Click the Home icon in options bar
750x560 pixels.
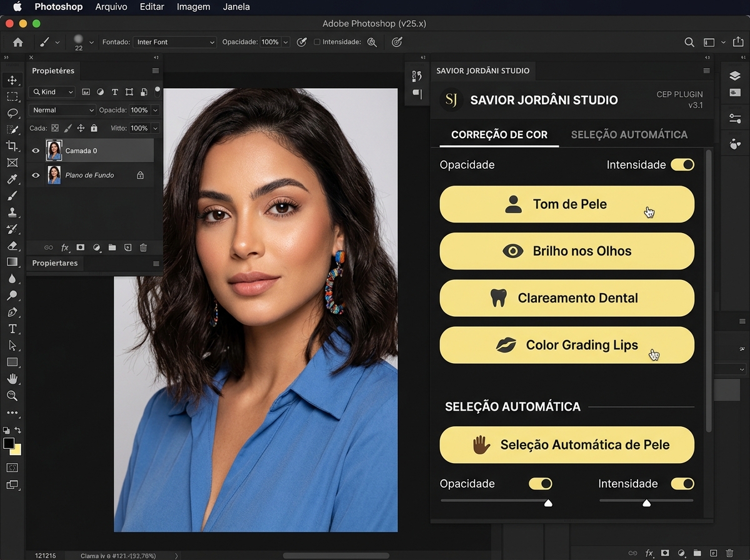click(x=18, y=42)
